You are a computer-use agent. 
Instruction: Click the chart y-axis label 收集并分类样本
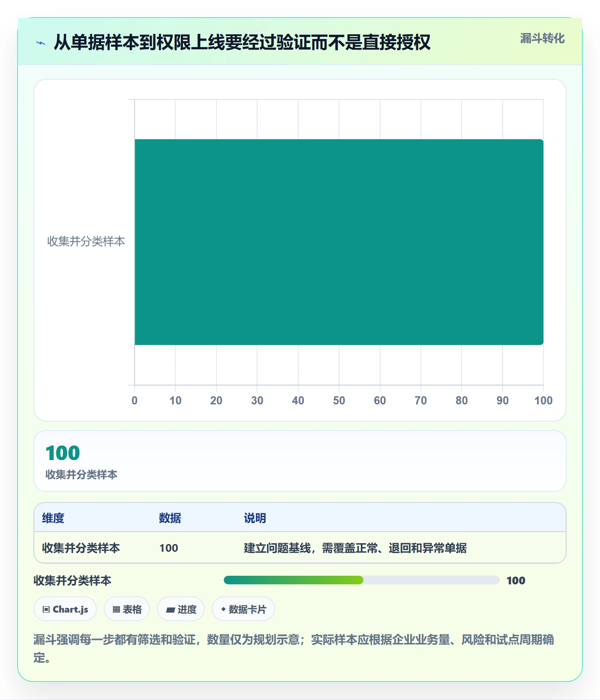[86, 241]
